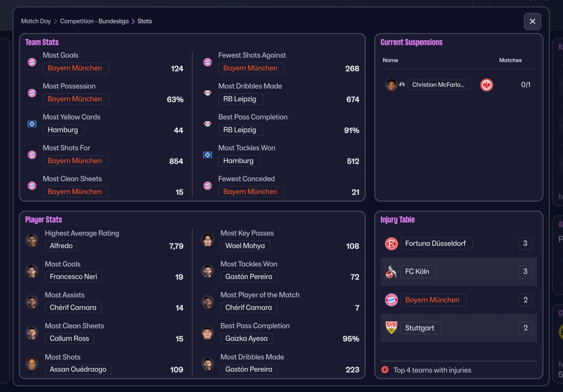Select Hamburg under Most Tackles Won
The image size is (563, 392).
(239, 161)
